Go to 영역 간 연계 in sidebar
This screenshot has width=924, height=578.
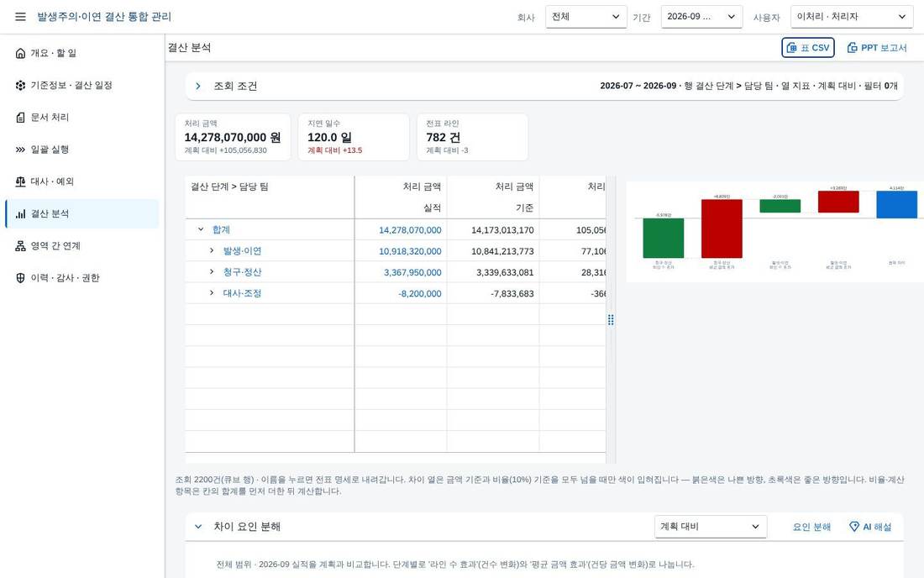coord(82,245)
